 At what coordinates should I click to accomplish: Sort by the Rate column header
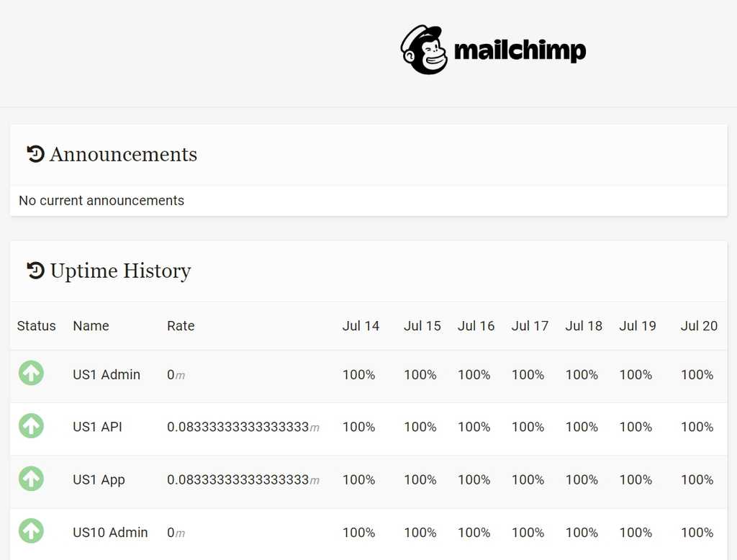click(181, 325)
